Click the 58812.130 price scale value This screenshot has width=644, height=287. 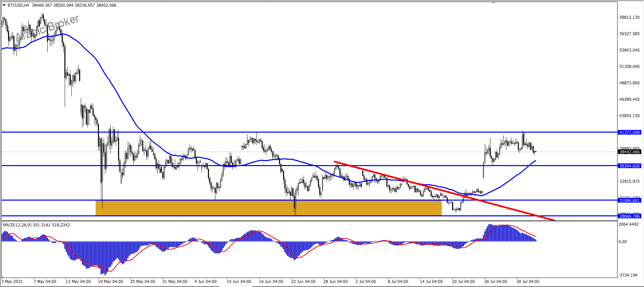pyautogui.click(x=629, y=17)
